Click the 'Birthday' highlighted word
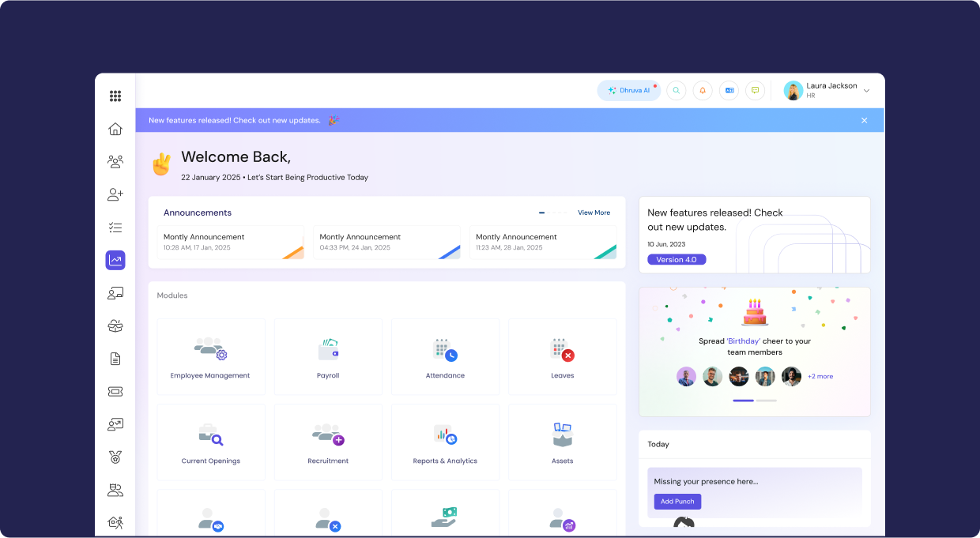This screenshot has height=538, width=980. tap(744, 341)
